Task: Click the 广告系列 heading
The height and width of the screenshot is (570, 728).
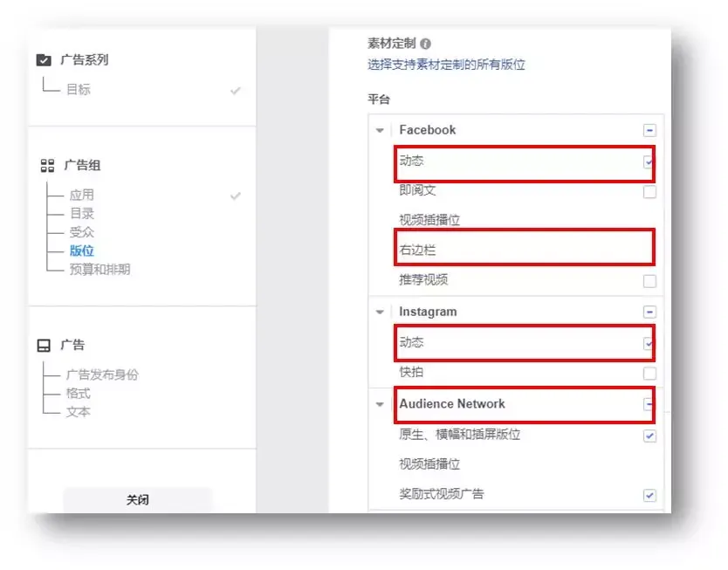Action: pyautogui.click(x=85, y=60)
